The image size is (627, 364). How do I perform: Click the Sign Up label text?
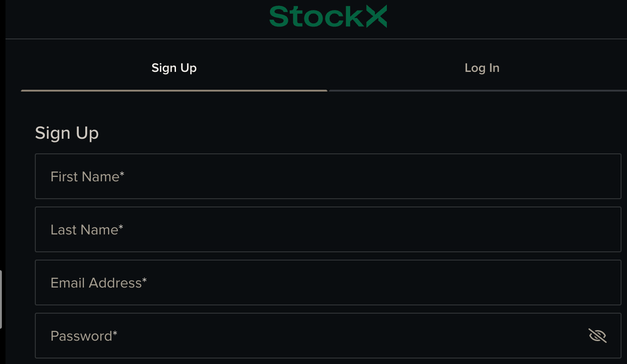pos(174,67)
